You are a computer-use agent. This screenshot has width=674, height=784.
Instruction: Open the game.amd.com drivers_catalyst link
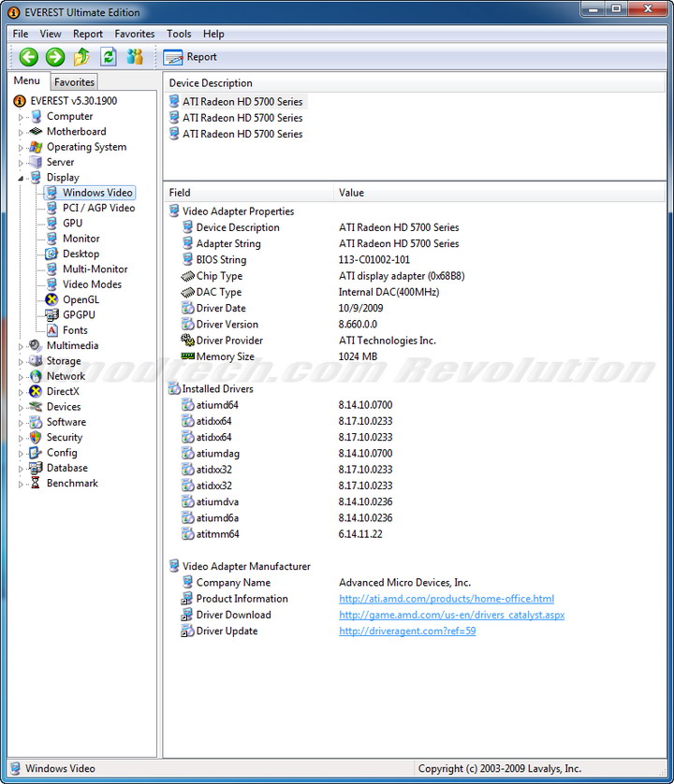[x=451, y=615]
